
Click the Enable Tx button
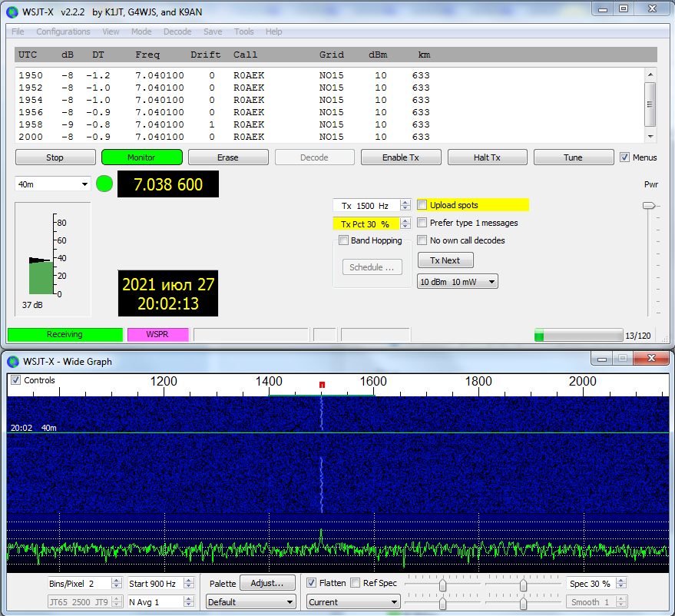point(401,157)
